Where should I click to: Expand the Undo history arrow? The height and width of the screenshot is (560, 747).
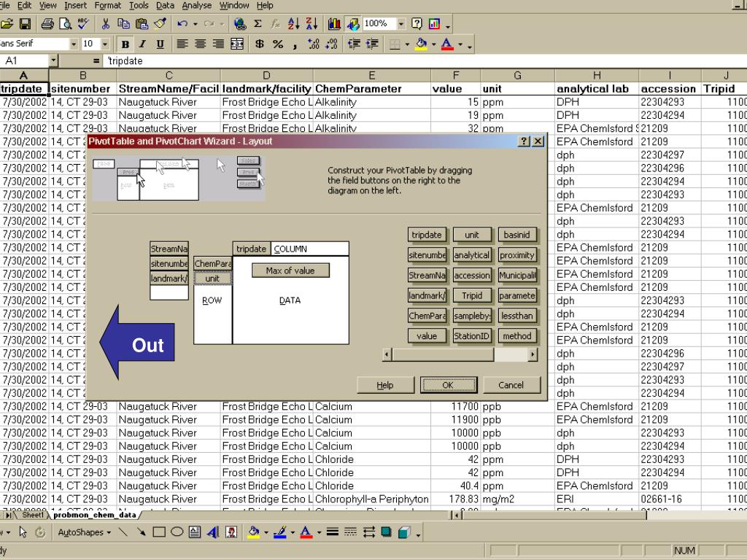196,24
